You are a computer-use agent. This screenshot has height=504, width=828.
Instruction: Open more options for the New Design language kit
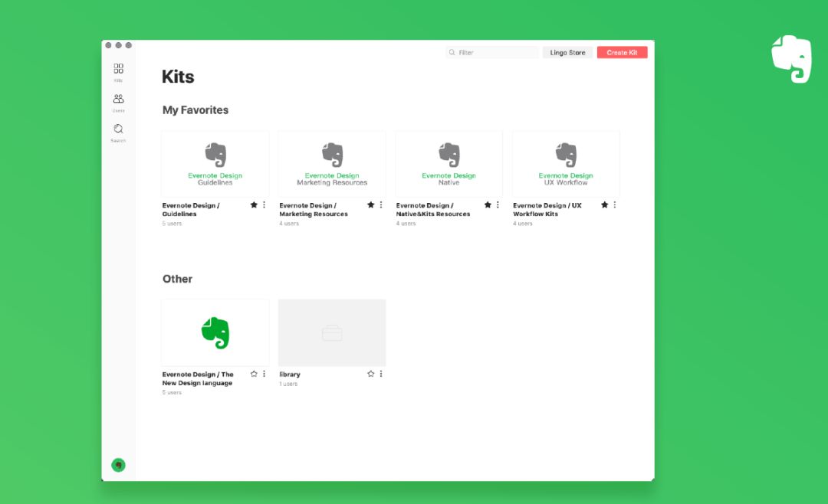tap(264, 374)
